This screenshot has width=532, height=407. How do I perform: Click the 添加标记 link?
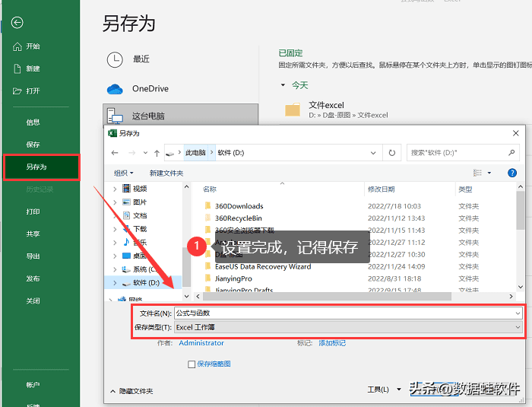331,343
